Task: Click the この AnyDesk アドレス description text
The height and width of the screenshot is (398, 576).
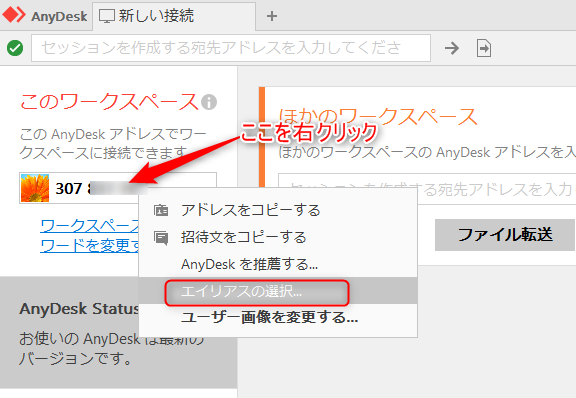Action: pos(113,143)
